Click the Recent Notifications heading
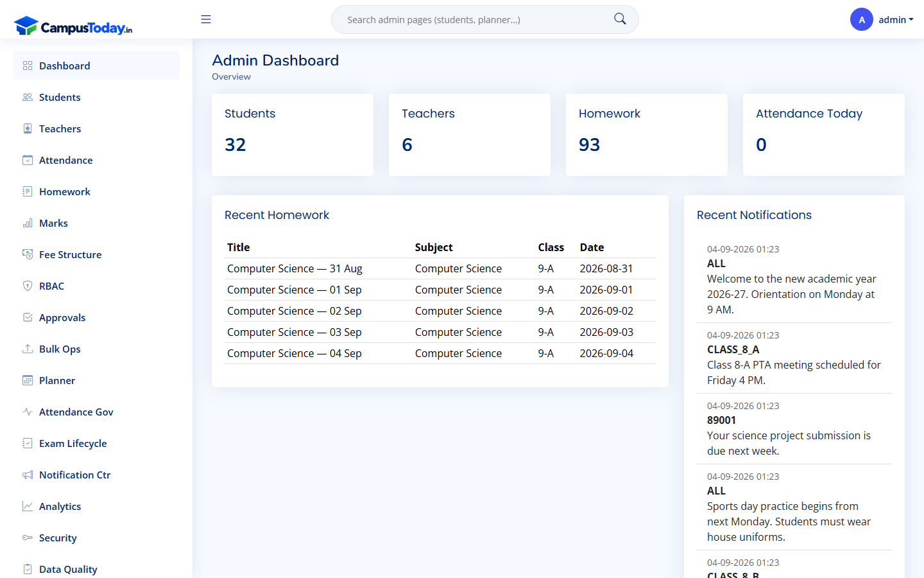924x578 pixels. pyautogui.click(x=754, y=215)
